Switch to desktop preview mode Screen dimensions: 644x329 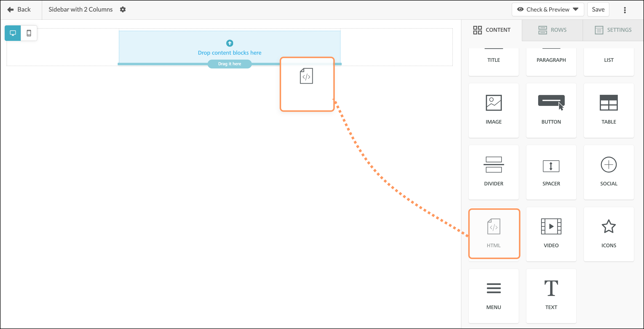pyautogui.click(x=13, y=33)
